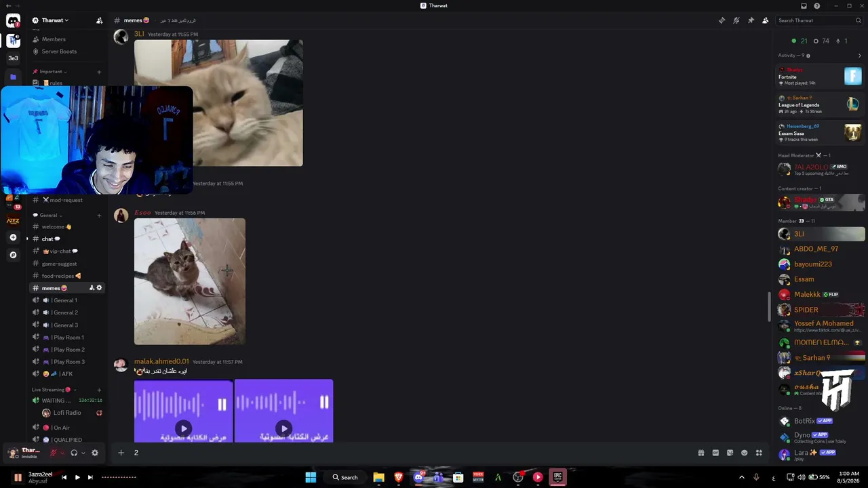Toggle headphone deafen in user panel
Screen dimensions: 868x488
74,453
